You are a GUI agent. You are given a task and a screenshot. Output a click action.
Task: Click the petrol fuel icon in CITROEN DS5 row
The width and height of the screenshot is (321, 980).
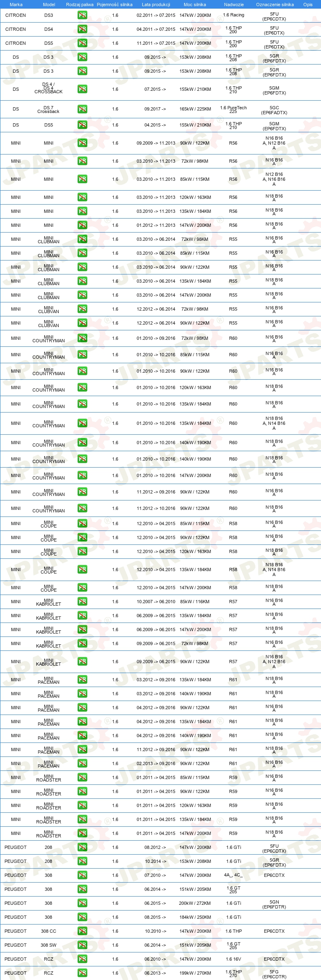tap(82, 43)
